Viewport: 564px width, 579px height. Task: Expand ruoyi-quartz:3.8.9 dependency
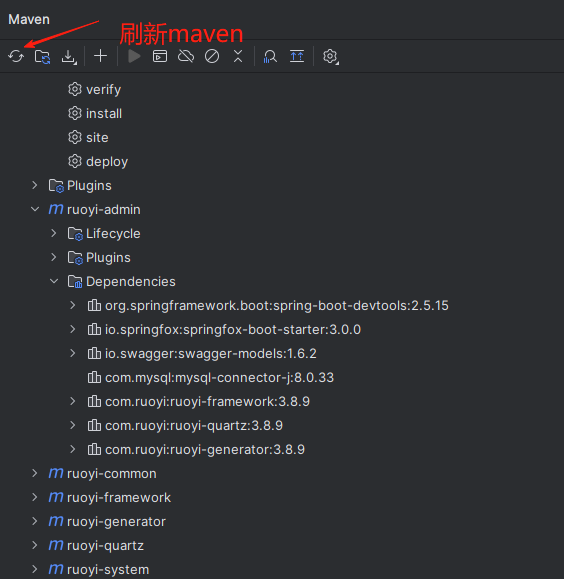[73, 425]
